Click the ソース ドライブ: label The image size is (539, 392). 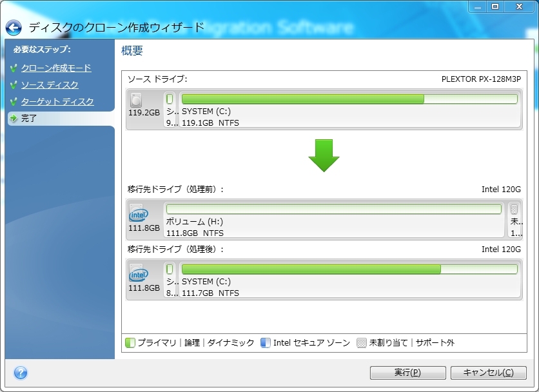click(157, 79)
